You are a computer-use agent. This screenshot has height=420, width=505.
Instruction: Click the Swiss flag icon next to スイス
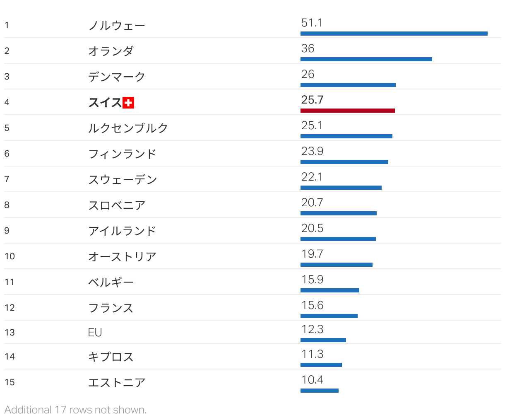128,102
